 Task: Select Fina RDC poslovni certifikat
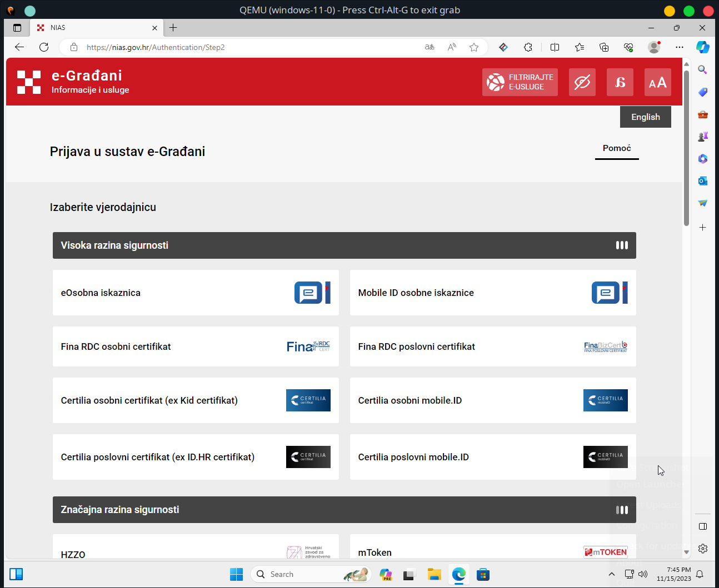tap(493, 346)
